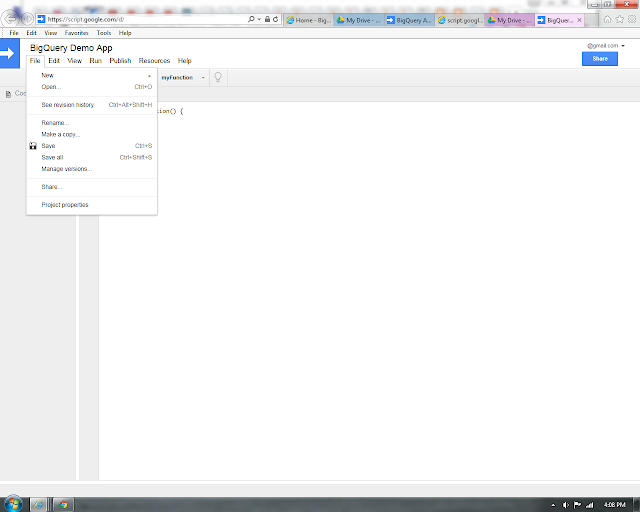This screenshot has height=512, width=640.
Task: Expand the gmail.com account dropdown
Action: click(623, 46)
